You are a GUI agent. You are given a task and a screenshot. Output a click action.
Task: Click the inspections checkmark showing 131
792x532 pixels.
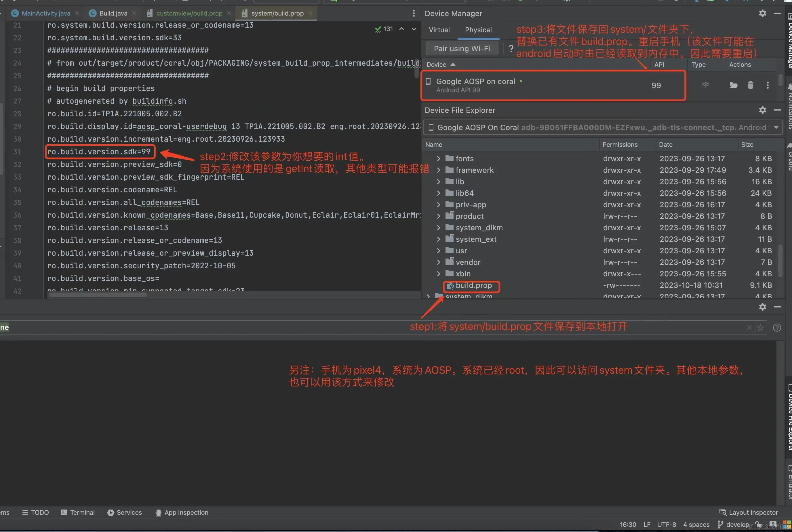(384, 29)
